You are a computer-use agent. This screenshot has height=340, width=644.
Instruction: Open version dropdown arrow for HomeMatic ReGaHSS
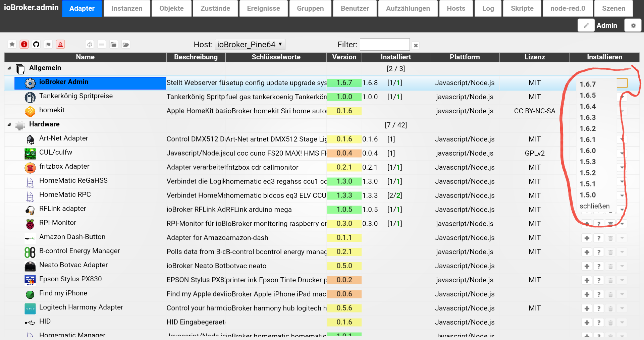coord(622,181)
